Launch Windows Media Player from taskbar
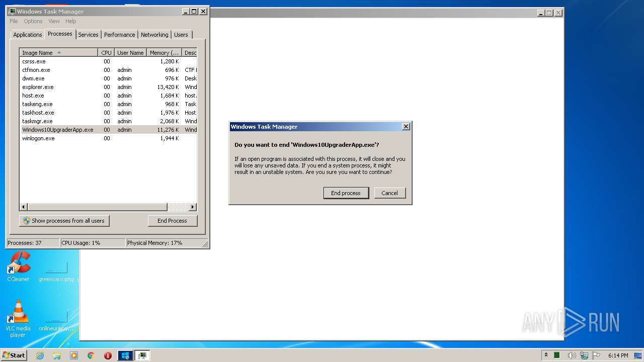This screenshot has height=362, width=644. 74,355
